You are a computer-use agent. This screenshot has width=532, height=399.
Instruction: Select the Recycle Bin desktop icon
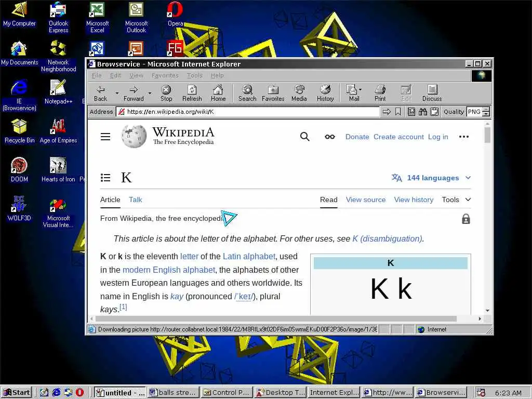click(x=19, y=131)
